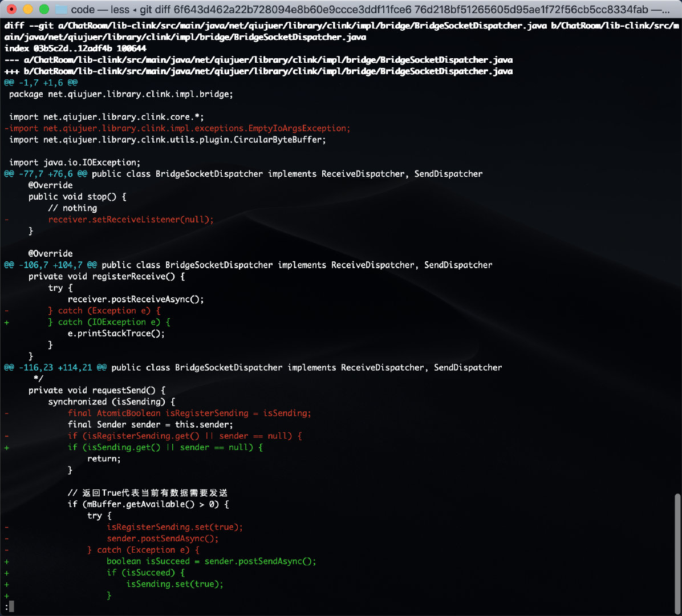Click the 'synchronized (isSending) {' line
Viewport: 682px width, 616px height.
pyautogui.click(x=111, y=402)
